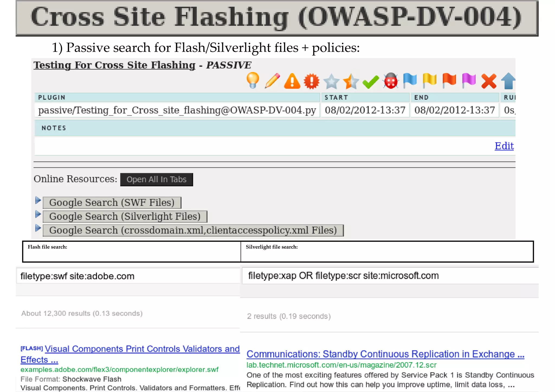
Task: Click the File Format: Shockwave Flash line
Action: (71, 379)
